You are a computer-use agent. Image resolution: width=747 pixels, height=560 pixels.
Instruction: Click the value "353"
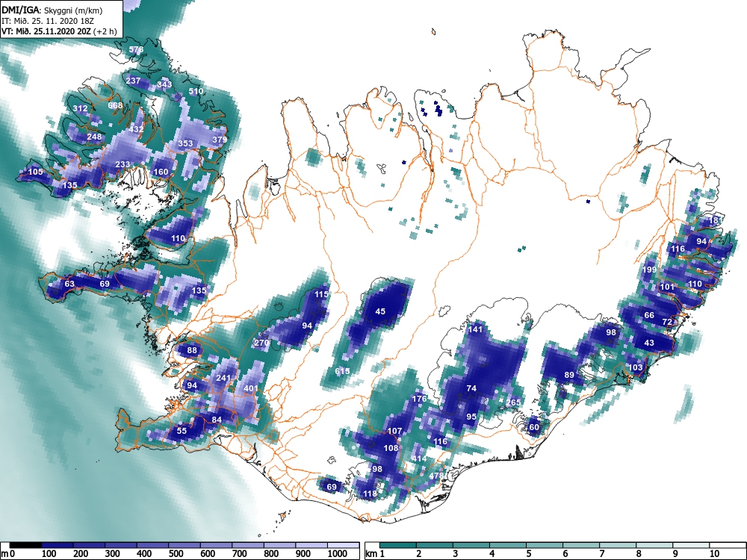tap(185, 143)
